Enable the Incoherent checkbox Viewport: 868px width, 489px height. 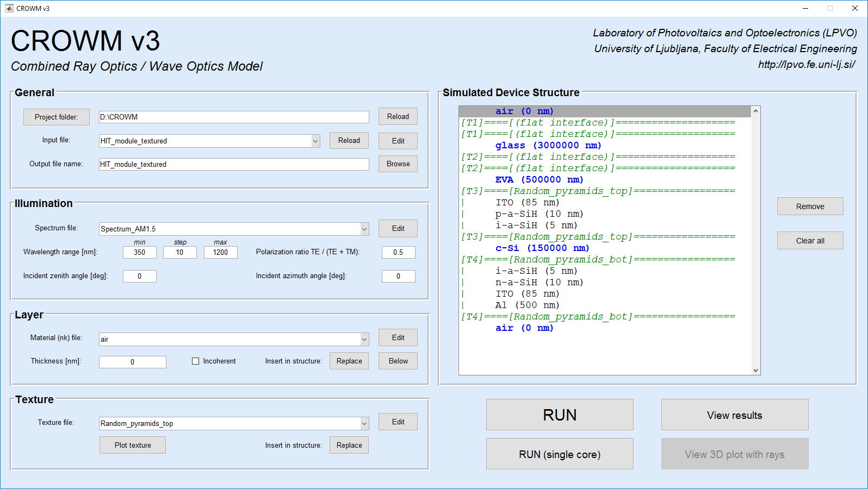click(196, 361)
